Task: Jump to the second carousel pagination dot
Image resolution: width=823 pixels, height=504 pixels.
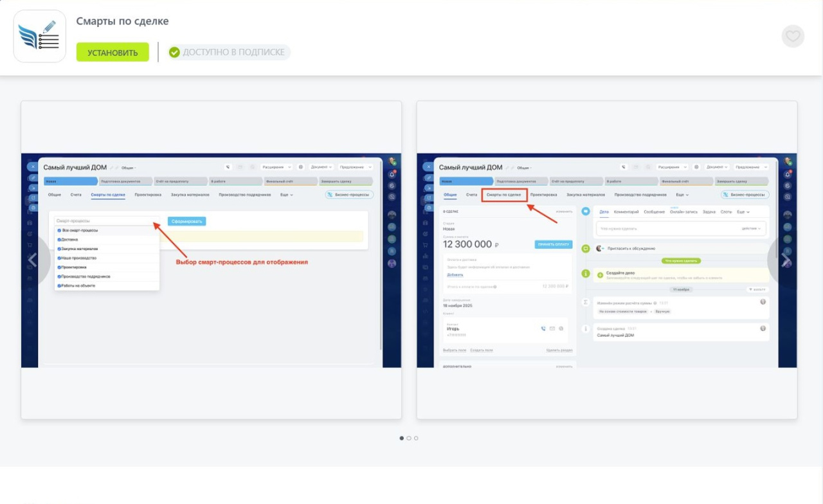Action: (409, 438)
